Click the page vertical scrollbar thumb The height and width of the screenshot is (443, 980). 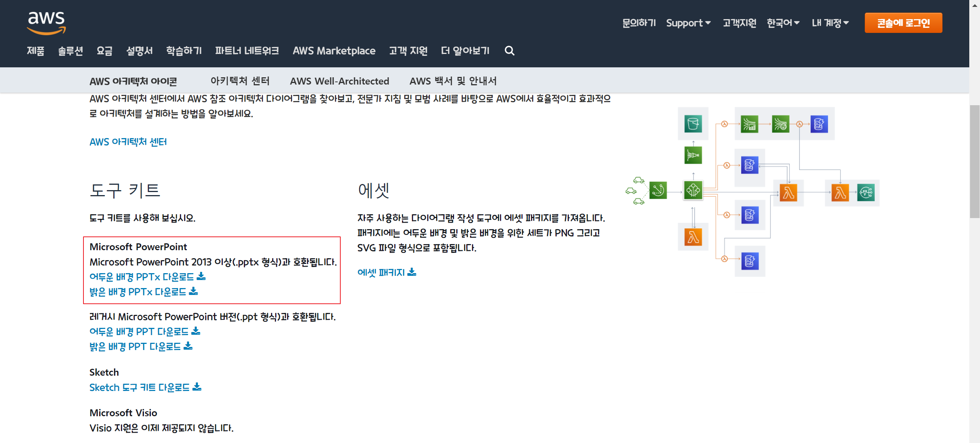click(x=974, y=161)
